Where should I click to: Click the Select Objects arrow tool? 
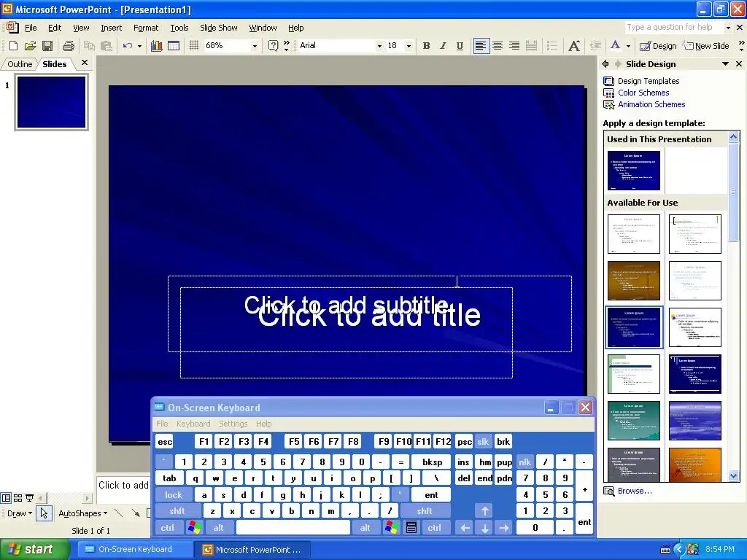[x=44, y=513]
